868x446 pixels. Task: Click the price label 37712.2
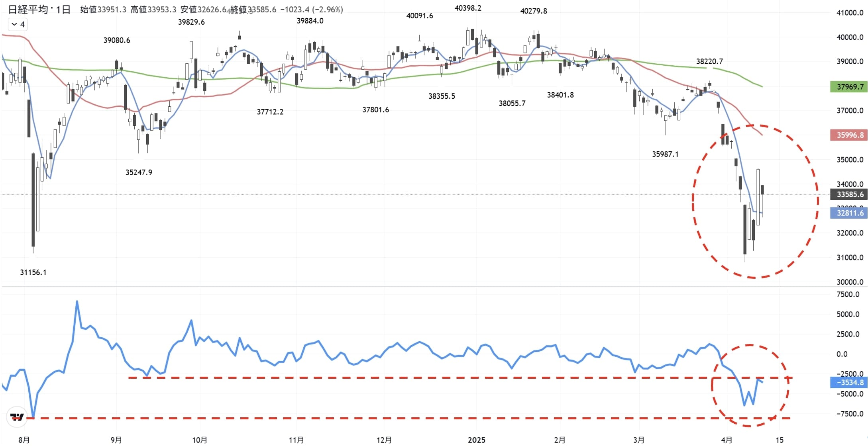coord(270,112)
